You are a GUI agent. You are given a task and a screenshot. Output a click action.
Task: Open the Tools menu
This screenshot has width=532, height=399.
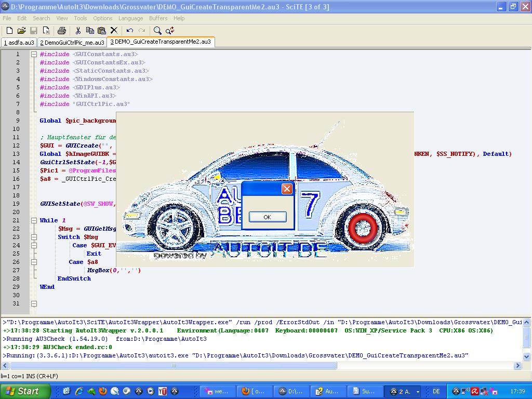81,18
